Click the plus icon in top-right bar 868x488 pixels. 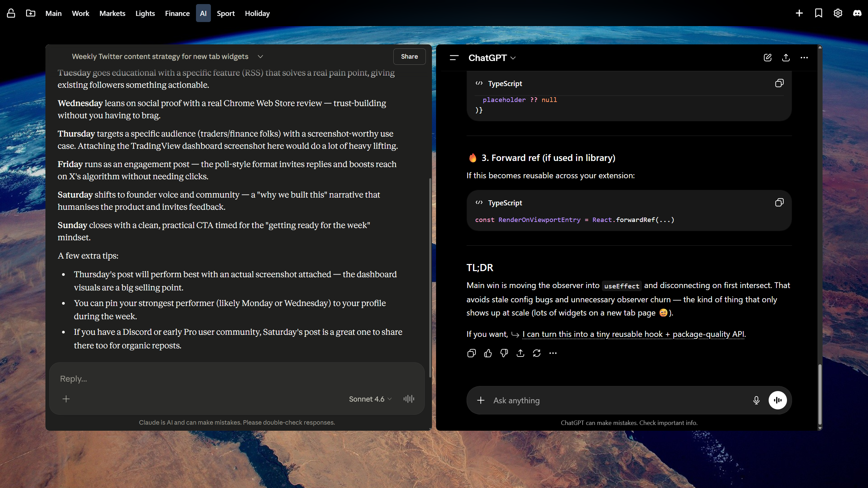coord(799,13)
